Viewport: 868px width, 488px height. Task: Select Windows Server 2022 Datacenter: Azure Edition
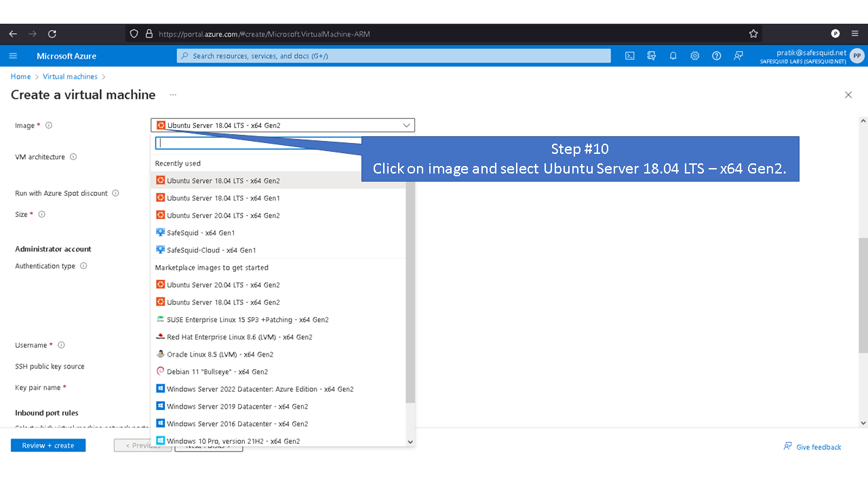[278, 389]
